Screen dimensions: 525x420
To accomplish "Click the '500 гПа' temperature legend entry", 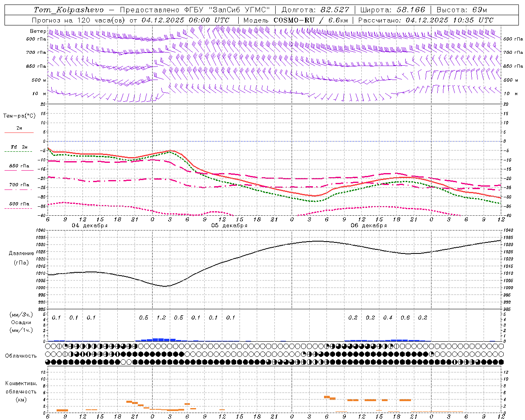I will point(19,204).
